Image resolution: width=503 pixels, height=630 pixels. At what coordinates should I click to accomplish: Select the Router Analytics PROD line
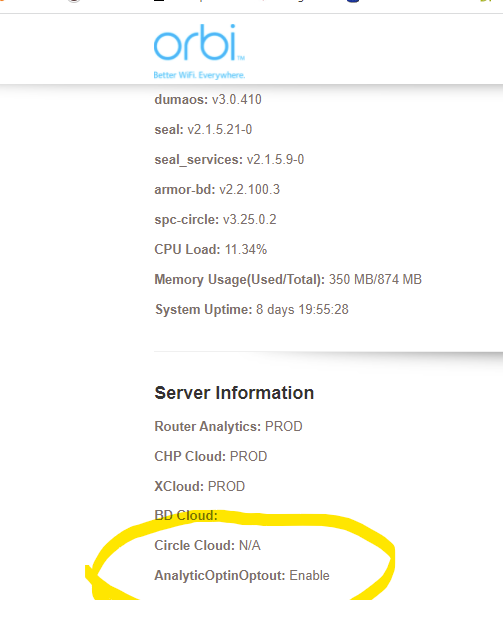(228, 426)
